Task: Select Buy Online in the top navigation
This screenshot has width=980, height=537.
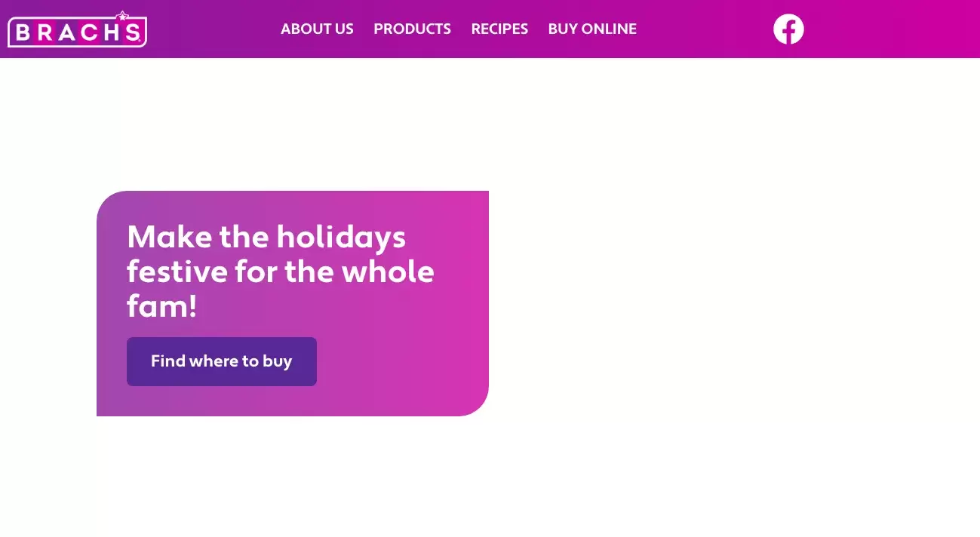Action: click(592, 29)
